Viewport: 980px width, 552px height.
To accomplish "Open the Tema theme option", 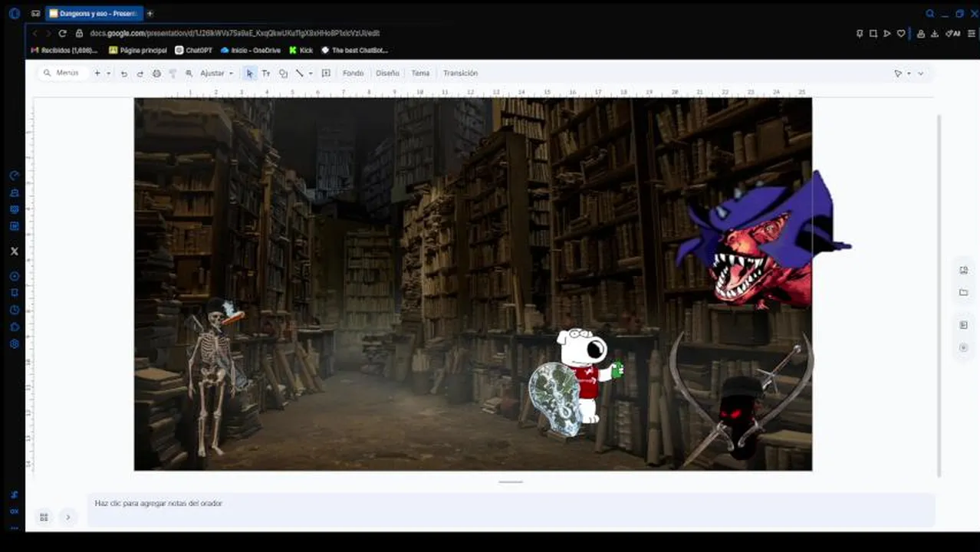I will [x=420, y=74].
